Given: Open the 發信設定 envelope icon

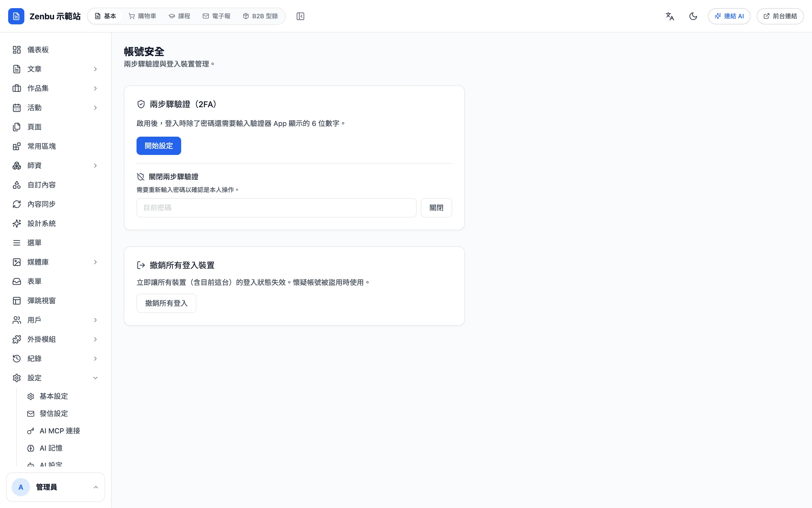Looking at the screenshot, I should click(31, 414).
